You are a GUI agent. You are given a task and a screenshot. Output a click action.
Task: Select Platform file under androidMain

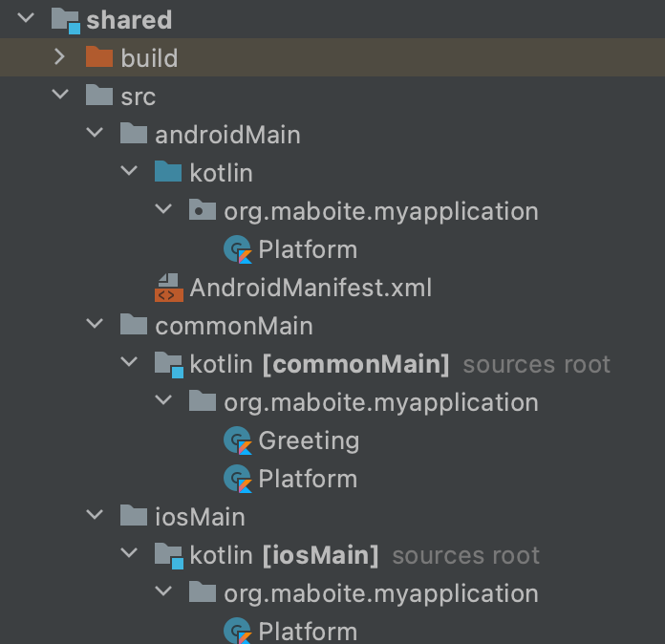(308, 249)
